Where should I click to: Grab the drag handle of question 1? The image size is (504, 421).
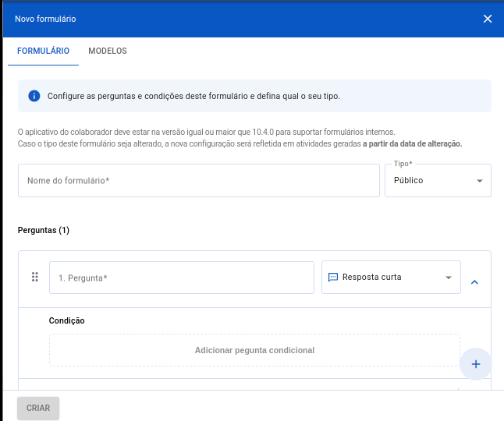(34, 277)
